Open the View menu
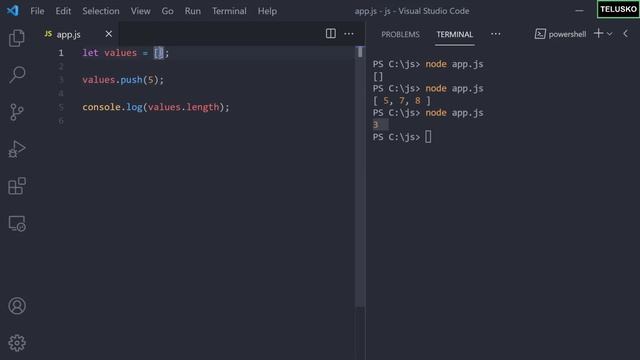Viewport: 640px width, 360px height. (140, 11)
